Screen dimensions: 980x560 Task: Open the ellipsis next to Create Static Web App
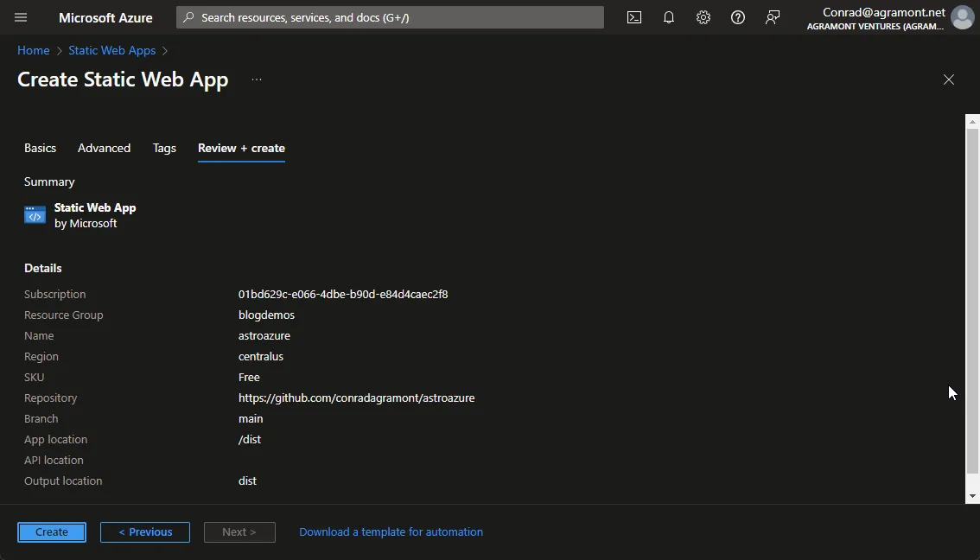[x=257, y=80]
